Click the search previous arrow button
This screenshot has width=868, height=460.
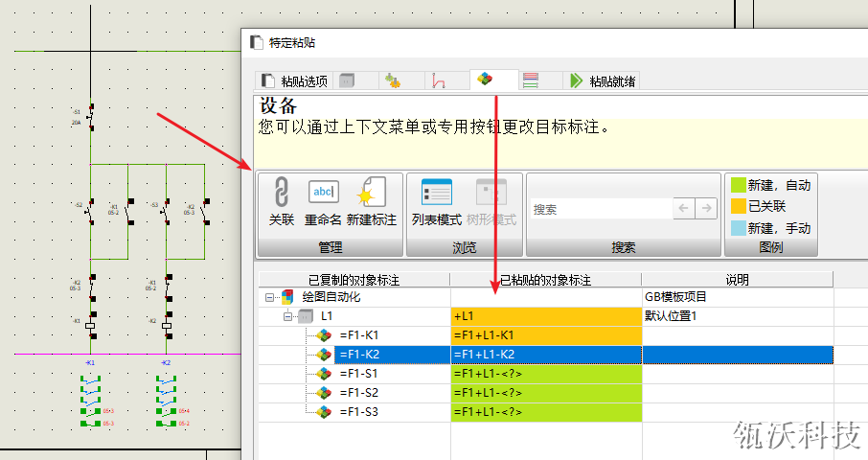pos(685,208)
